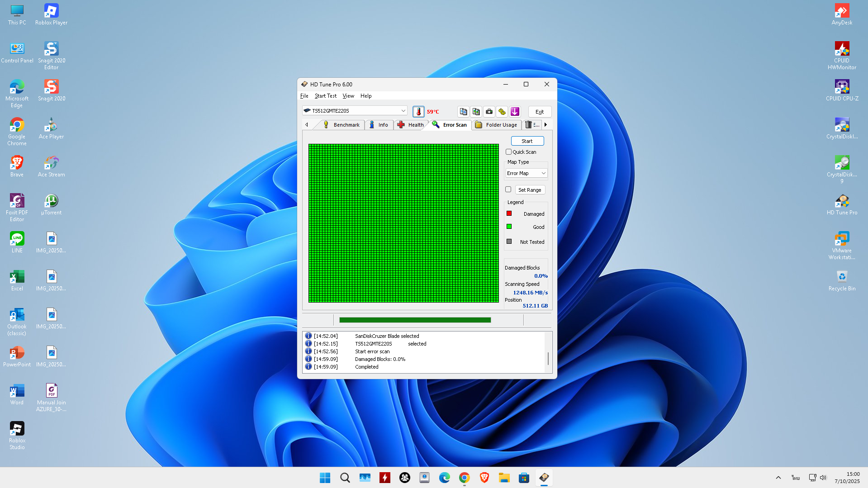
Task: Open the Error Map type dropdown
Action: tap(526, 173)
